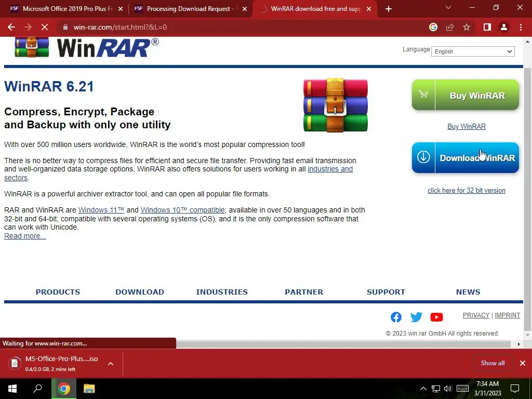Close the Processing Download Request tab
Viewport: 532px width, 399px height.
click(x=245, y=9)
